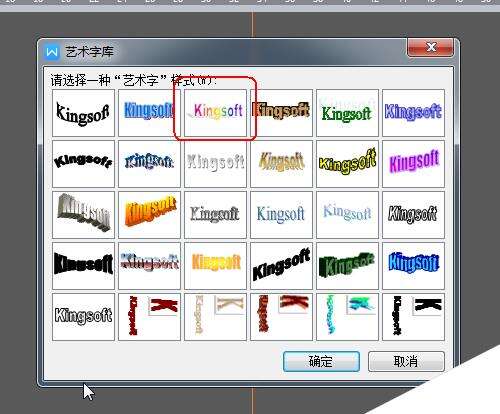
Task: Select the brown Kingsoft style with black shadow
Action: [281, 113]
